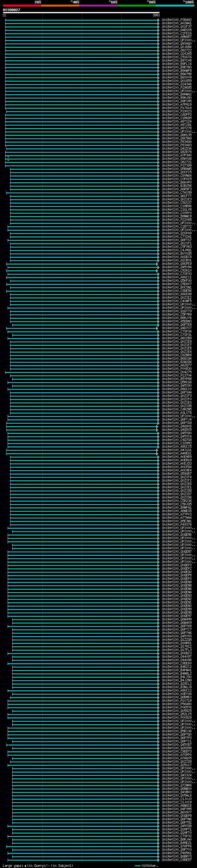Click the orange ~40% identity color segment
This screenshot has height=868, width=197.
click(60, 6)
